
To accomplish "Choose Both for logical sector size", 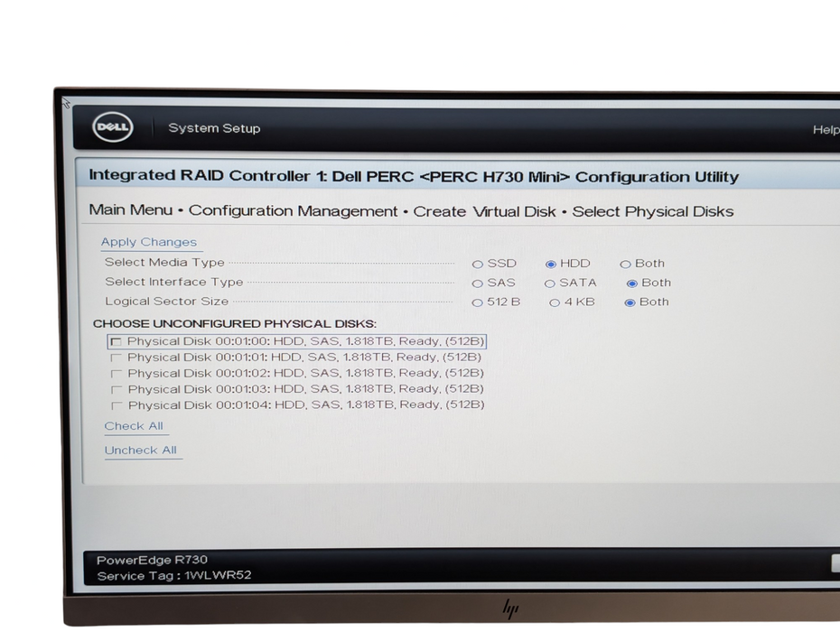I will point(630,302).
